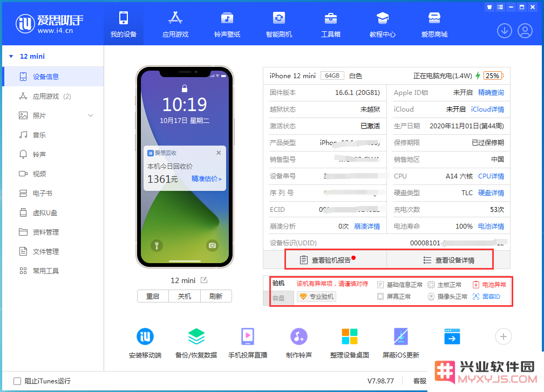Click the 电池异常 status
Image resolution: width=544 pixels, height=392 pixels.
(489, 285)
